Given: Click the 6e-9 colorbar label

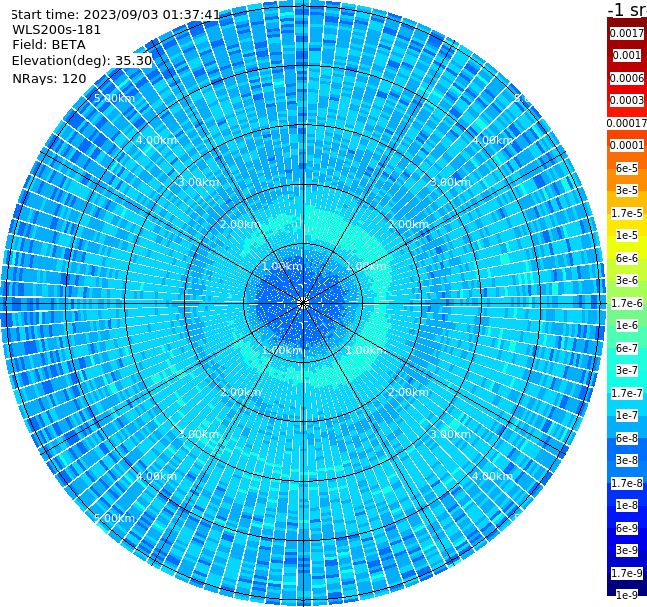Looking at the screenshot, I should (627, 528).
